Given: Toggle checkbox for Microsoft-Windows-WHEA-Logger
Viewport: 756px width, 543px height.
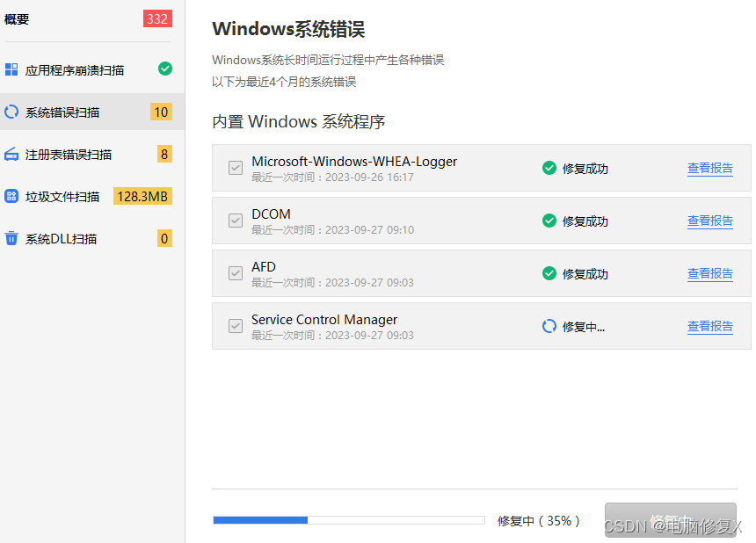Looking at the screenshot, I should tap(236, 168).
